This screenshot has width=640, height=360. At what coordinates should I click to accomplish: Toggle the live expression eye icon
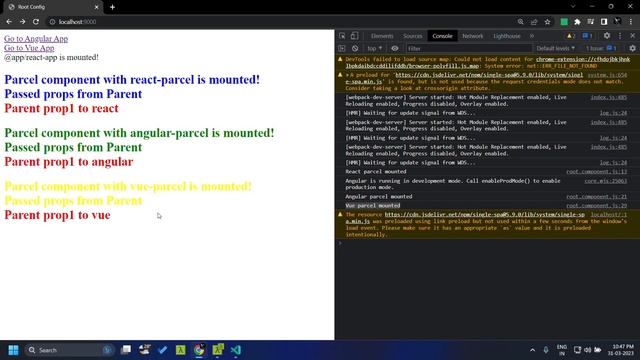click(394, 48)
